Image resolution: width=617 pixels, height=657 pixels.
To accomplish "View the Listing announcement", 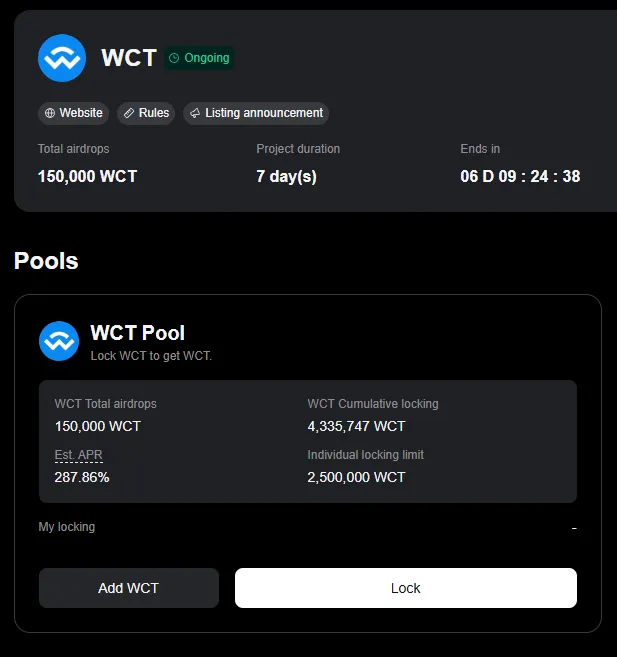I will [x=263, y=113].
